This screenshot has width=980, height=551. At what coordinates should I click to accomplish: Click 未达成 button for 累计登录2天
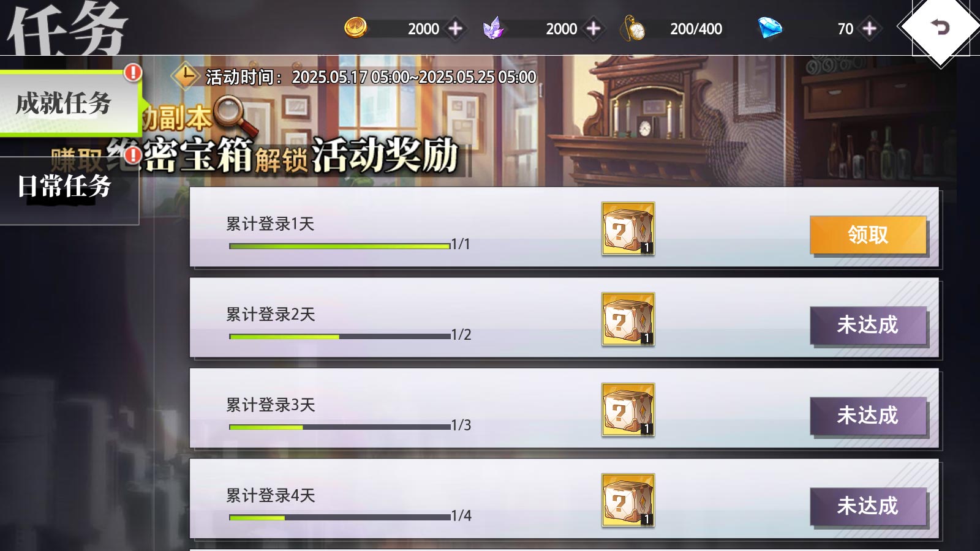click(868, 325)
